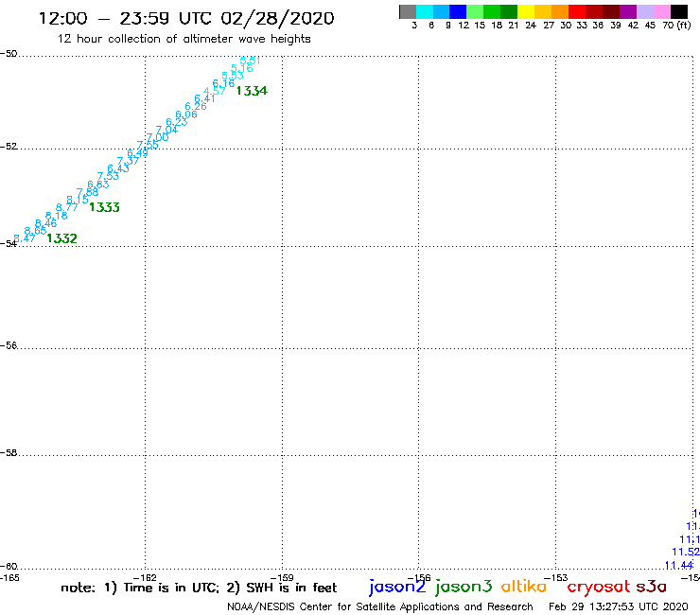Click the jason2 satellite legend label

click(397, 587)
